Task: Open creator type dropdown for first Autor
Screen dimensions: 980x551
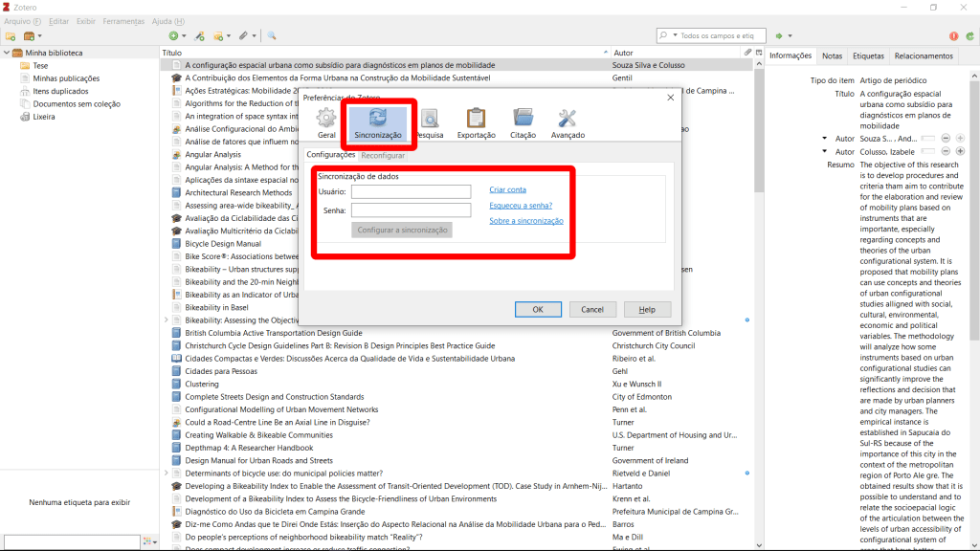Action: [x=825, y=139]
